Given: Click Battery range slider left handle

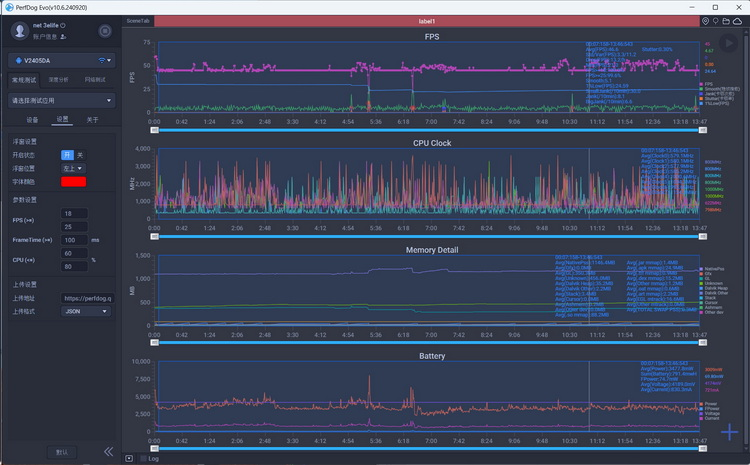Looking at the screenshot, I should click(154, 448).
